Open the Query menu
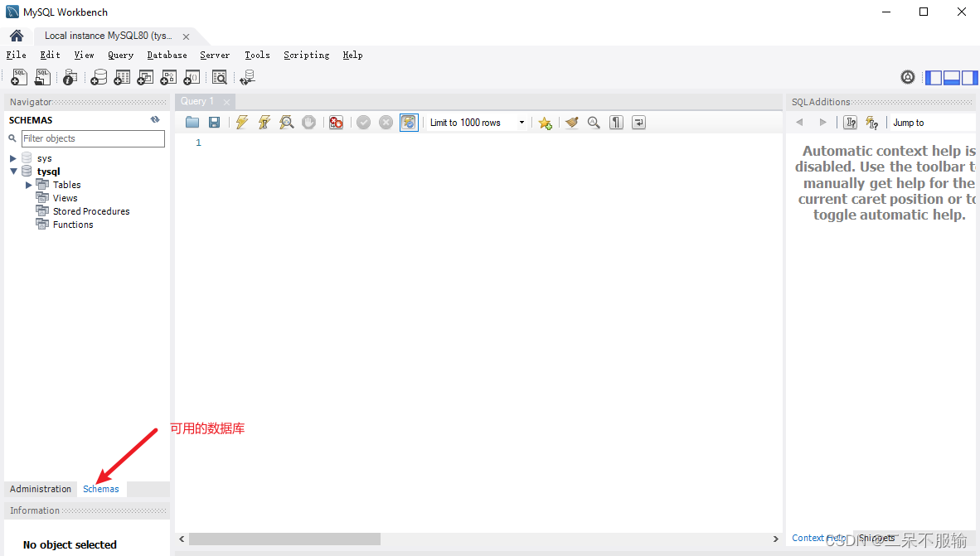 tap(120, 55)
